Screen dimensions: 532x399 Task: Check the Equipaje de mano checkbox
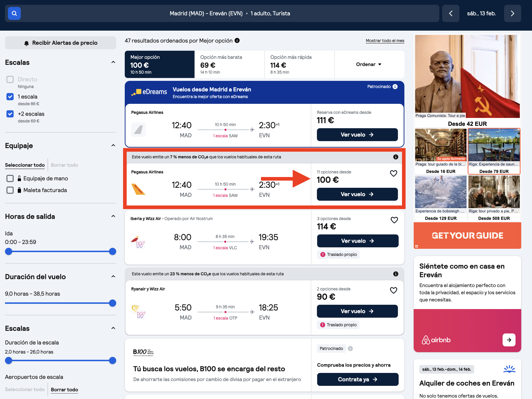click(x=10, y=178)
